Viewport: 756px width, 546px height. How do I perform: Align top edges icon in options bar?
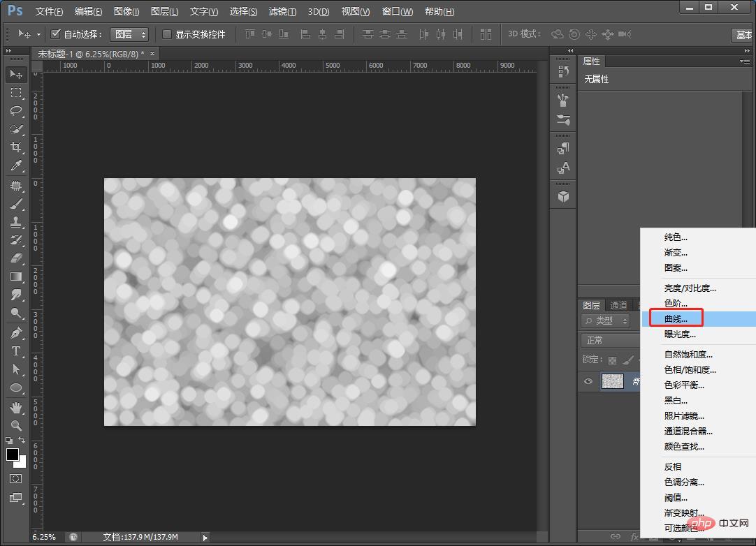click(x=249, y=34)
